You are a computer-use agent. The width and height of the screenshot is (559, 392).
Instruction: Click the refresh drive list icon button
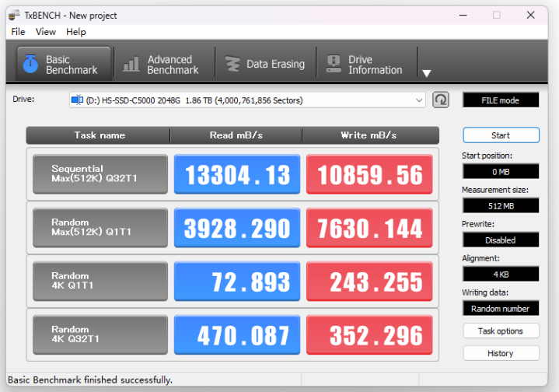point(441,100)
